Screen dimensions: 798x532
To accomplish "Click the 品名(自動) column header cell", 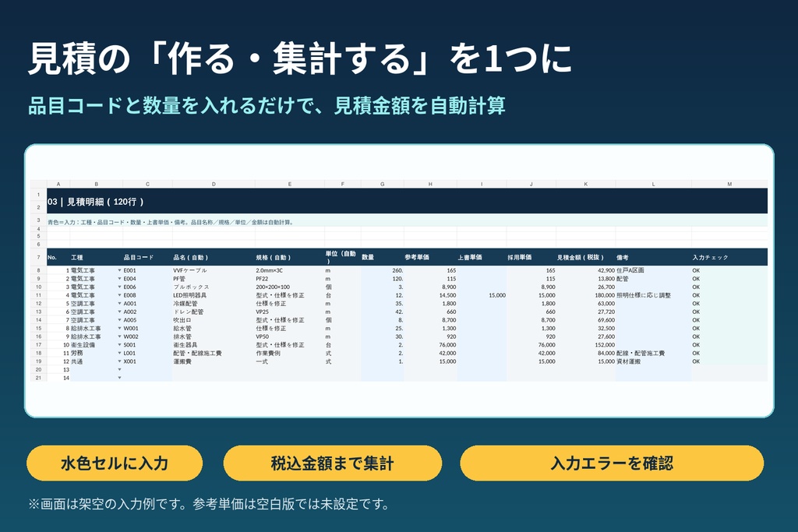I will [x=214, y=257].
